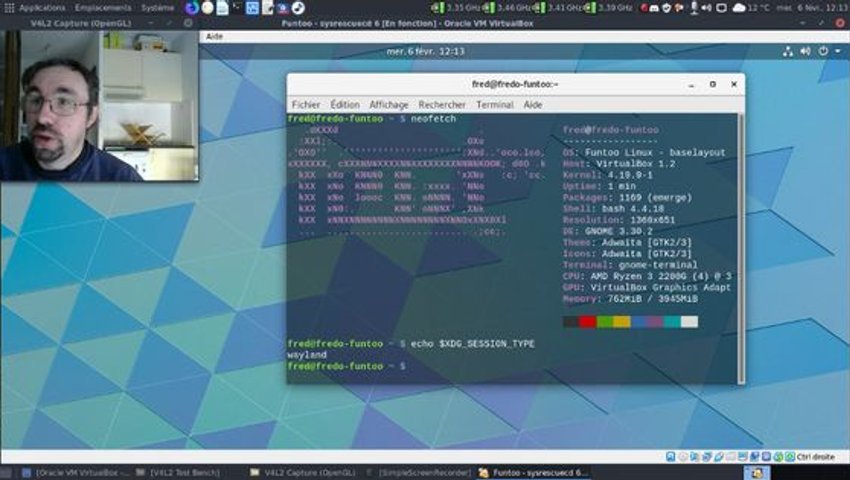Click the 'GNOME 3.30.2' DE value
This screenshot has height=480, width=850.
click(x=619, y=232)
